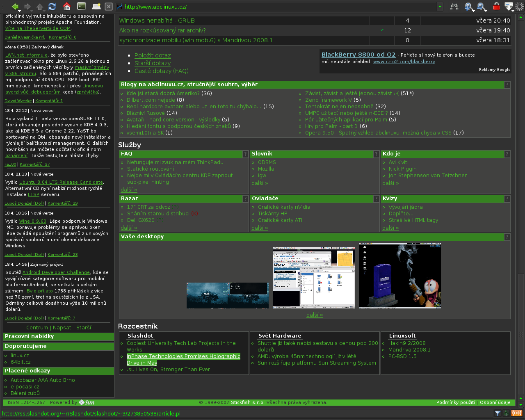
Task: Click the orange RSS feed icon
Action: [517, 413]
